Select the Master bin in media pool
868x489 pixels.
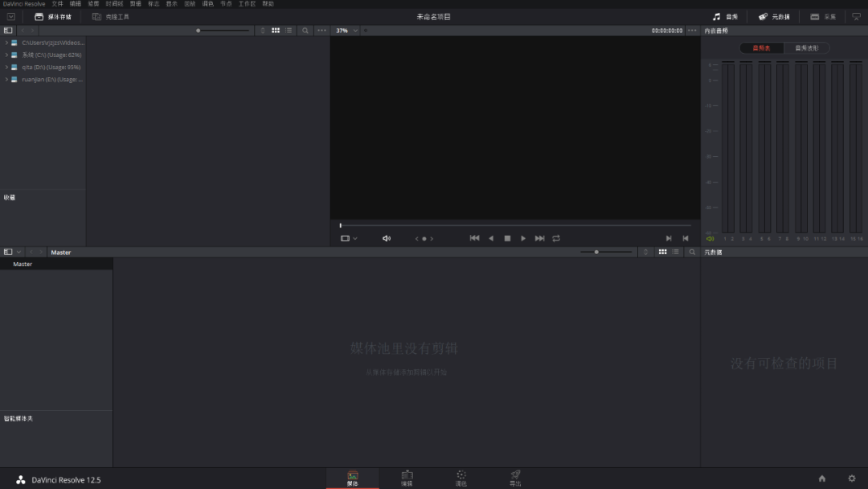pos(56,264)
